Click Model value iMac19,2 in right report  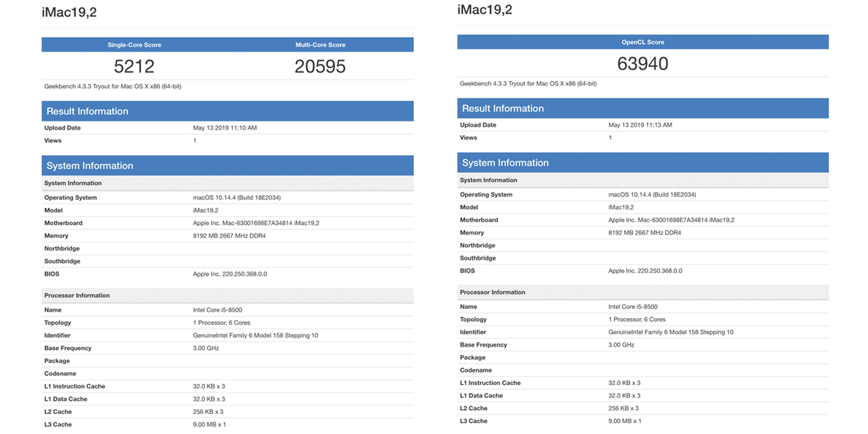tap(621, 207)
